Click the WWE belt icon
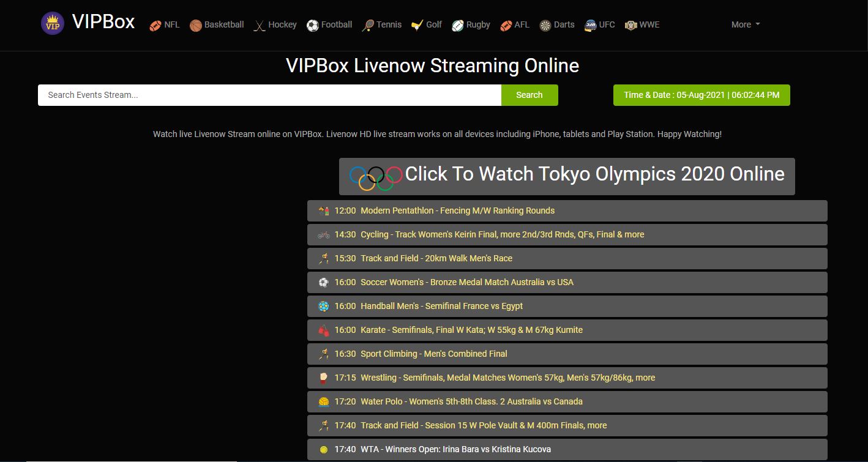 [631, 26]
